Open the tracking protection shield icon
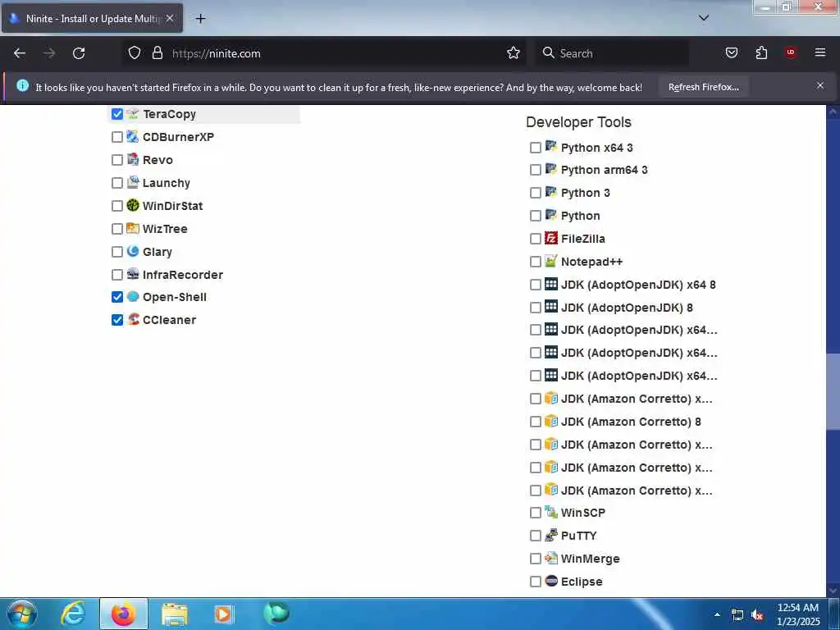Screen dimensions: 840x630 135,53
